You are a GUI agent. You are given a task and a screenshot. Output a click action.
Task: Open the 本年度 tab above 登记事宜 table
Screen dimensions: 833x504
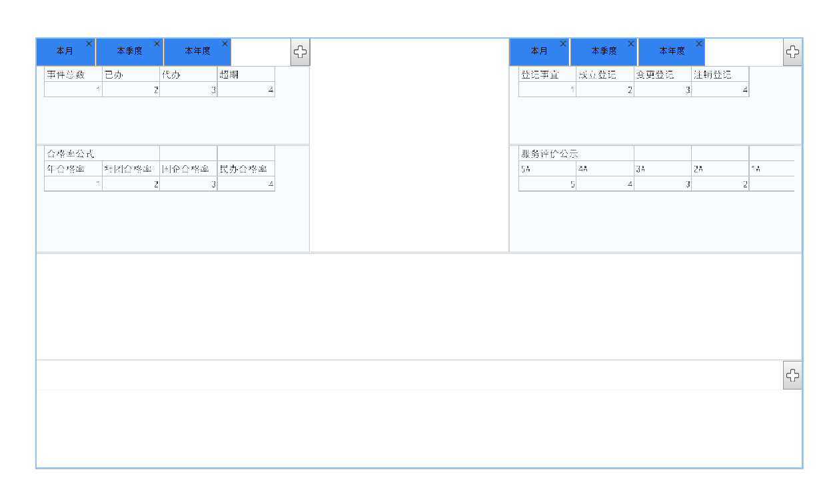coord(672,51)
